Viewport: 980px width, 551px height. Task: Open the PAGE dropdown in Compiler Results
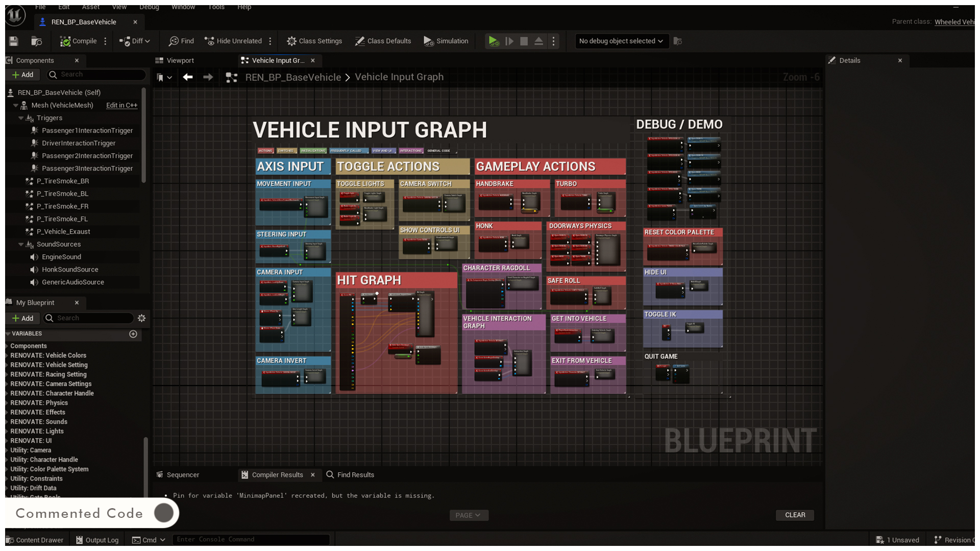click(x=469, y=515)
